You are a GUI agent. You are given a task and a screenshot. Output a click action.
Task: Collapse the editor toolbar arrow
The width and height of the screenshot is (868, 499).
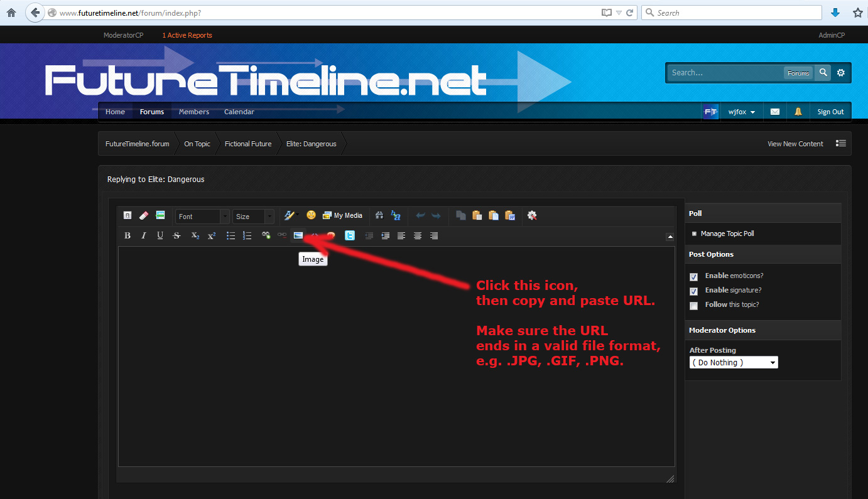[670, 237]
